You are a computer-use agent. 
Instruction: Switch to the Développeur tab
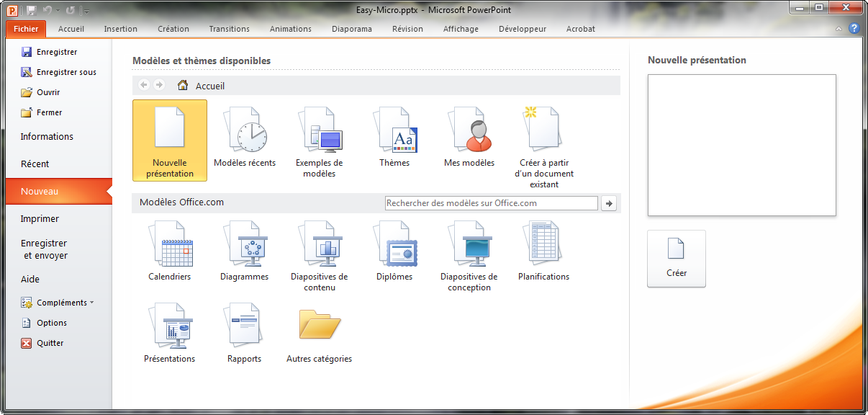(x=523, y=29)
